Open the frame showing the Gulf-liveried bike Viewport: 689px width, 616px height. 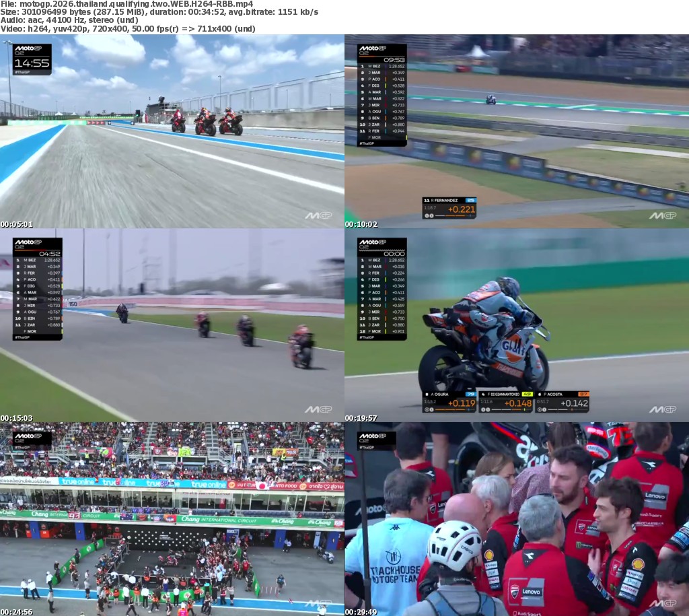click(x=517, y=325)
